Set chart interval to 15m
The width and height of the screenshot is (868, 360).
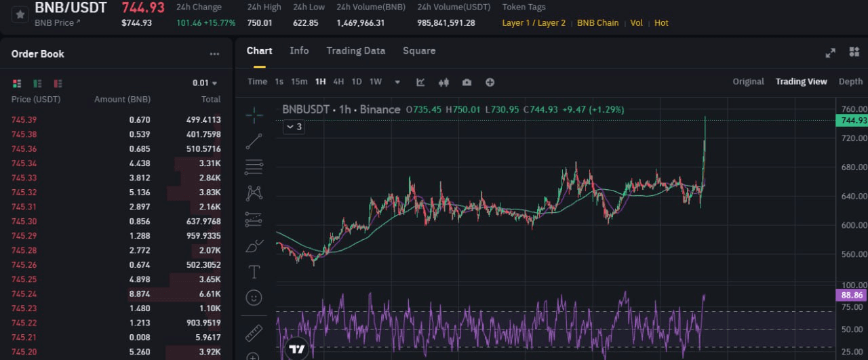[299, 82]
